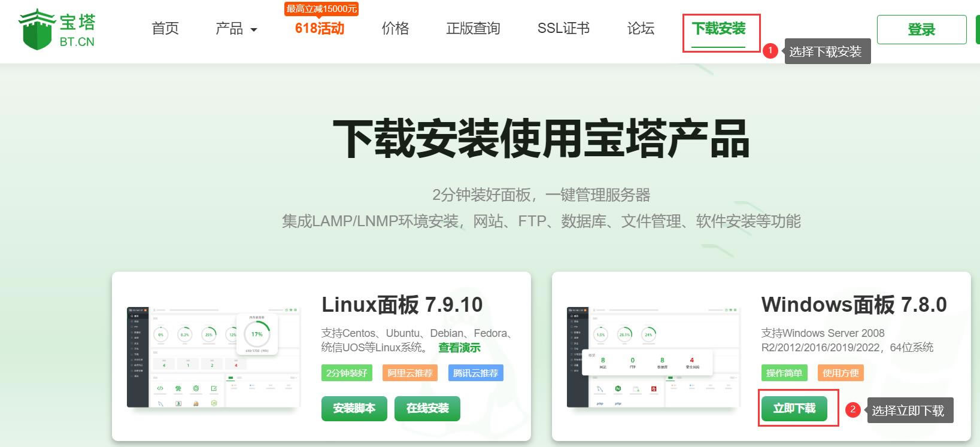The image size is (980, 447).
Task: Click the 登录 button
Action: [x=921, y=30]
